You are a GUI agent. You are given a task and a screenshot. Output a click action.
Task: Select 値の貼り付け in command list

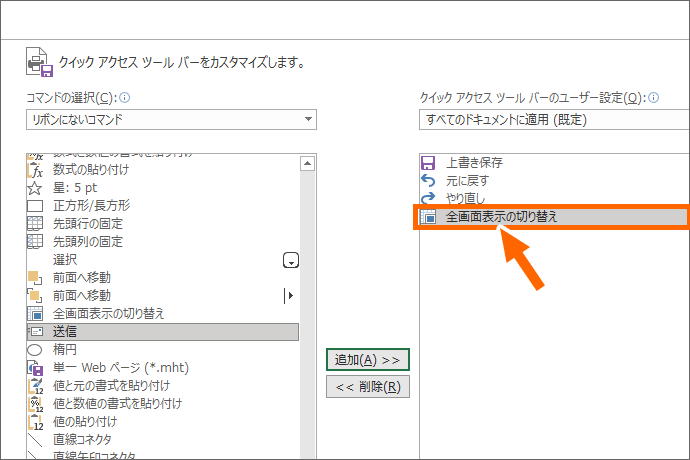[x=85, y=422]
